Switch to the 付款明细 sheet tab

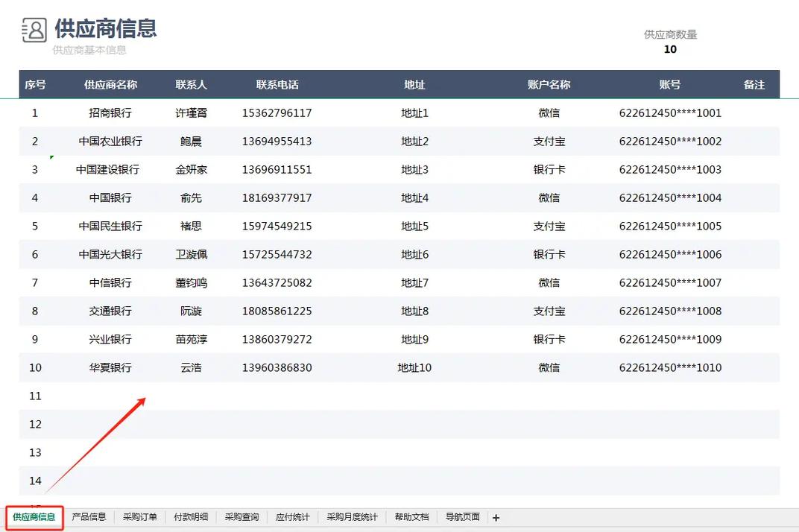[191, 517]
